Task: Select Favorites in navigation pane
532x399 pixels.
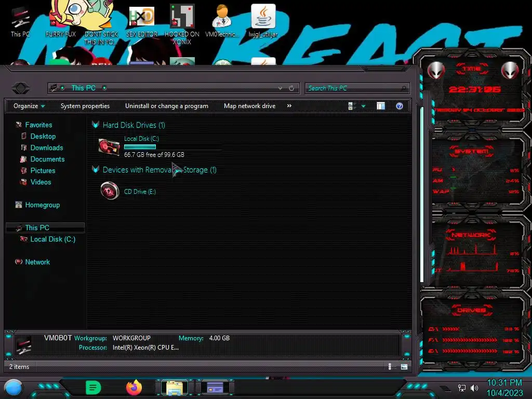Action: tap(38, 125)
